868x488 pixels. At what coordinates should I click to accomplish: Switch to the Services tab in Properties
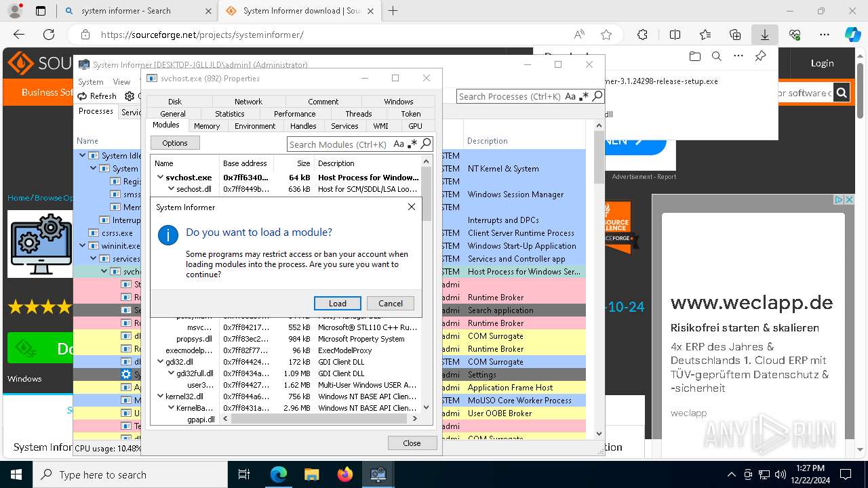pyautogui.click(x=344, y=125)
